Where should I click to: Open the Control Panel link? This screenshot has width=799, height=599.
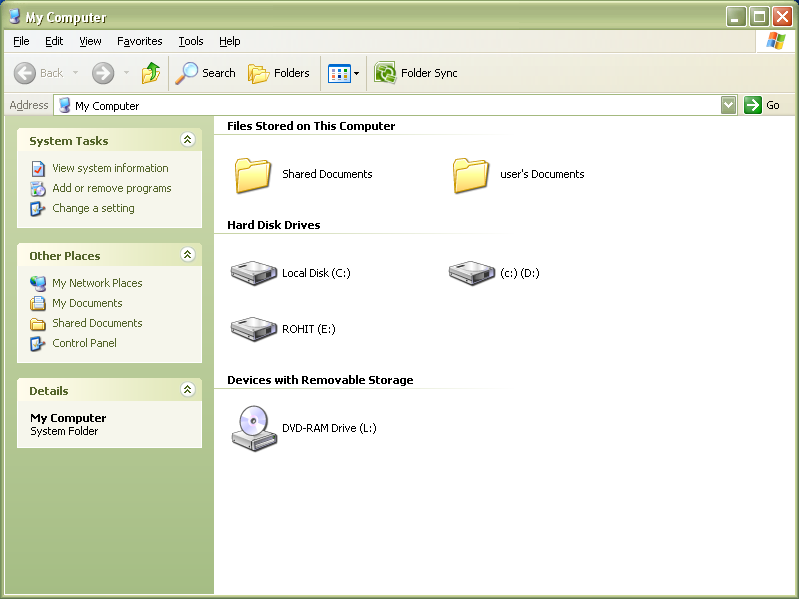point(84,343)
